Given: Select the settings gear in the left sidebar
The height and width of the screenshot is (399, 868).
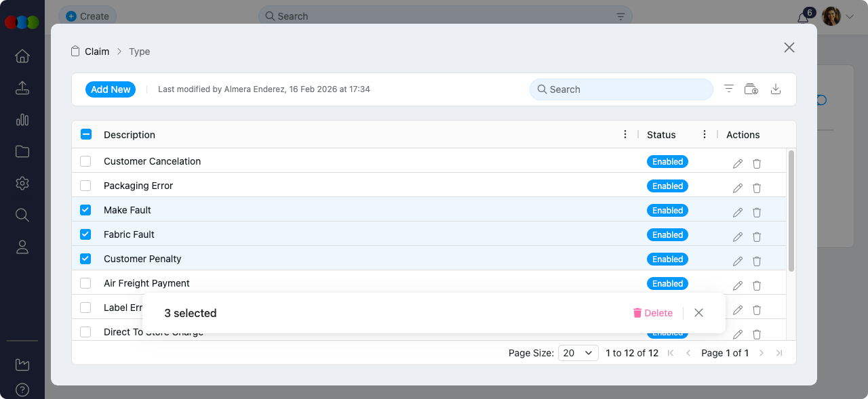Looking at the screenshot, I should point(22,183).
